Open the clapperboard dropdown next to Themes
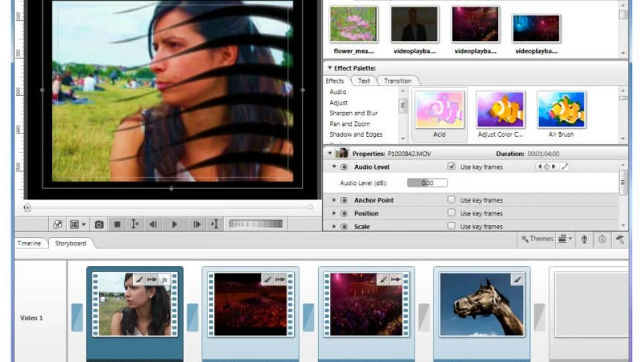 565,239
